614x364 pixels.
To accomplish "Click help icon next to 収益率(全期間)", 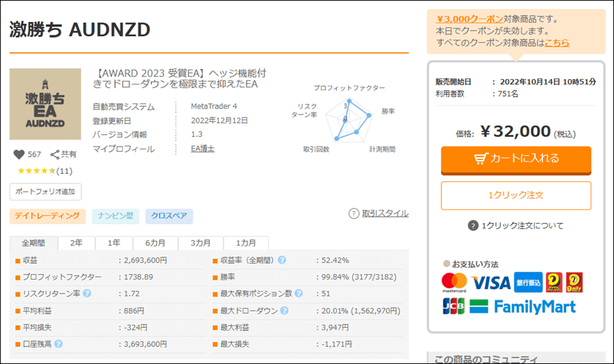I will (x=282, y=260).
